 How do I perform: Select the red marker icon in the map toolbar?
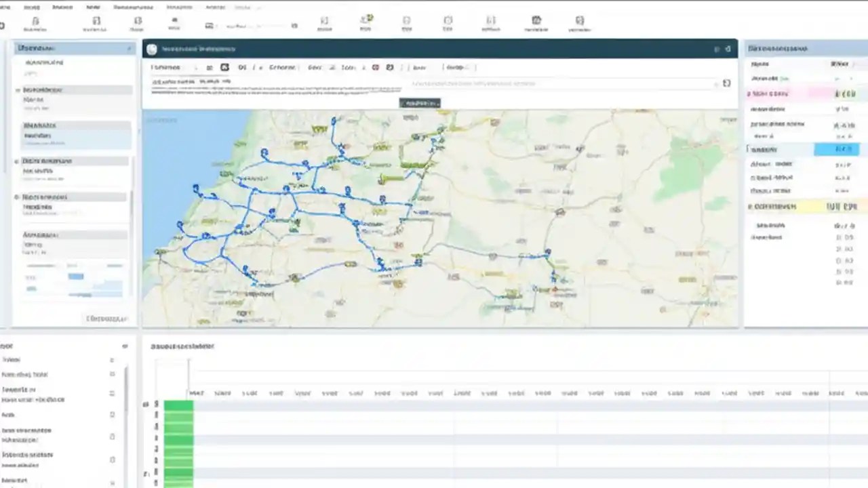375,67
